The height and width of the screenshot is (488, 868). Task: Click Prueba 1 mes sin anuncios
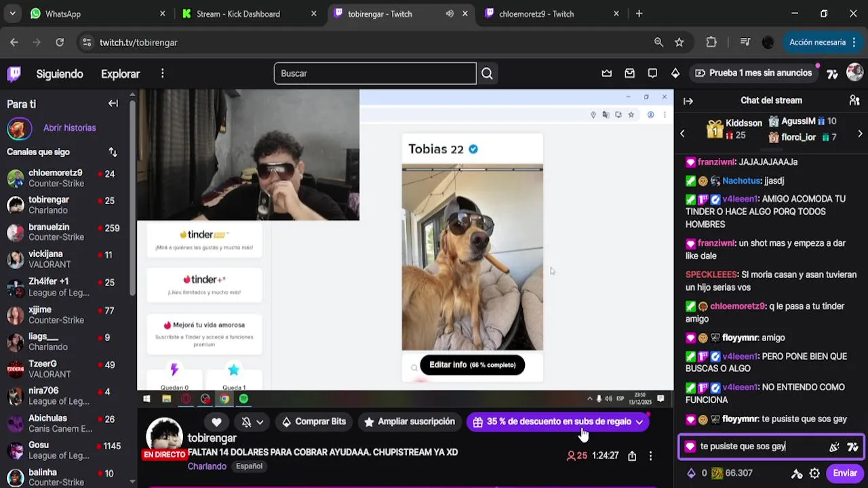753,73
